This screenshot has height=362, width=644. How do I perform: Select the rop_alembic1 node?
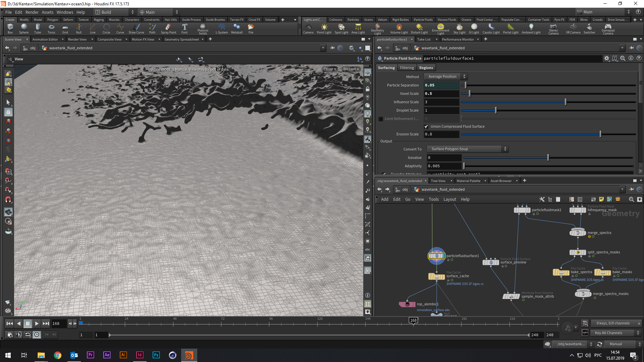pyautogui.click(x=407, y=304)
